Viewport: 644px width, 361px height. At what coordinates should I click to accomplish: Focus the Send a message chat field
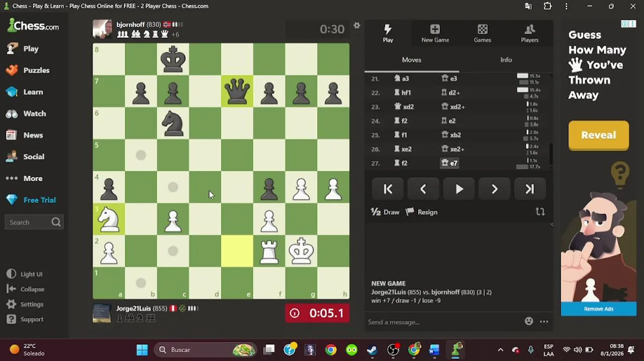point(443,322)
